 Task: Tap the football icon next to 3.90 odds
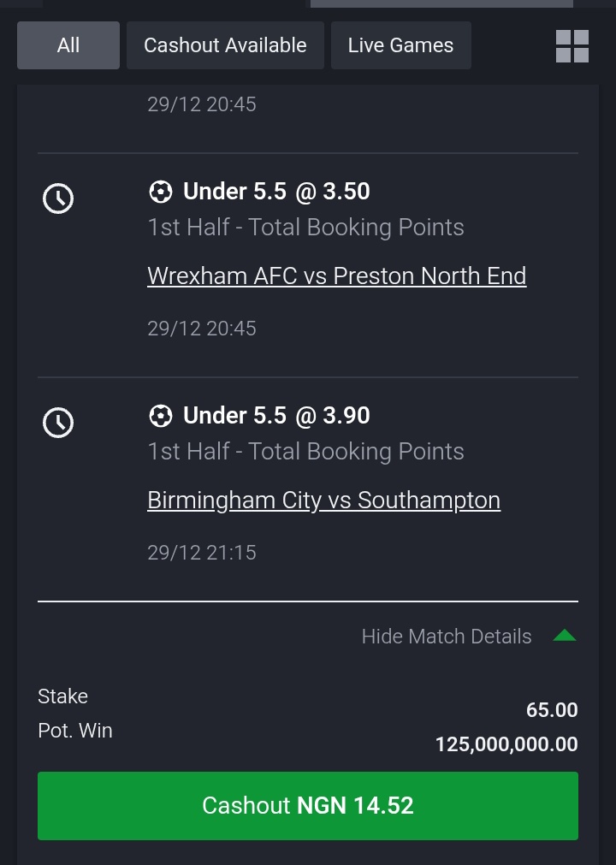point(161,416)
